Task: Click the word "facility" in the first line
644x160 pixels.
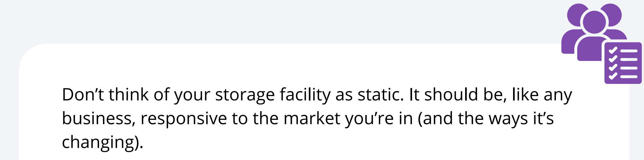Action: point(305,95)
